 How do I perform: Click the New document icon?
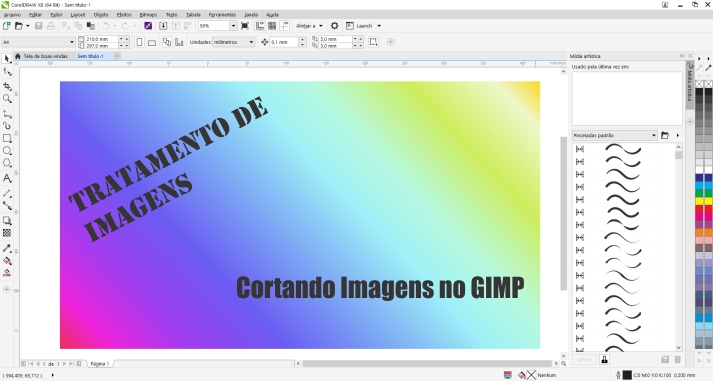coord(7,26)
